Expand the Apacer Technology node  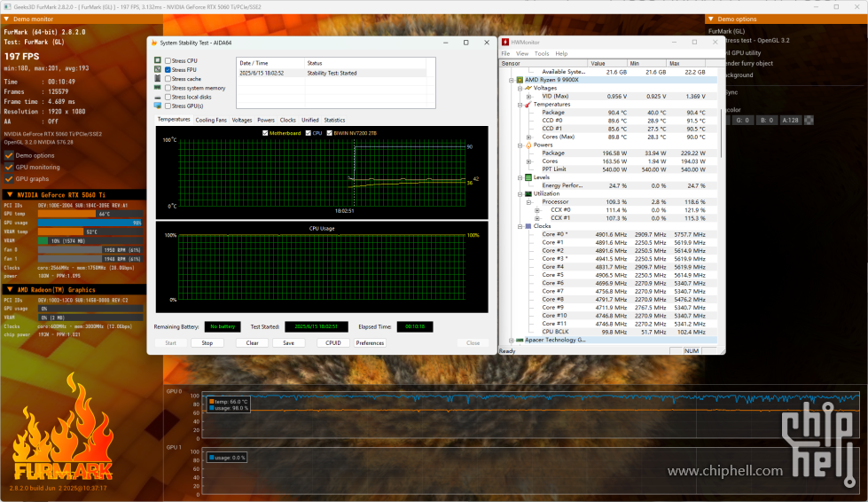click(512, 341)
